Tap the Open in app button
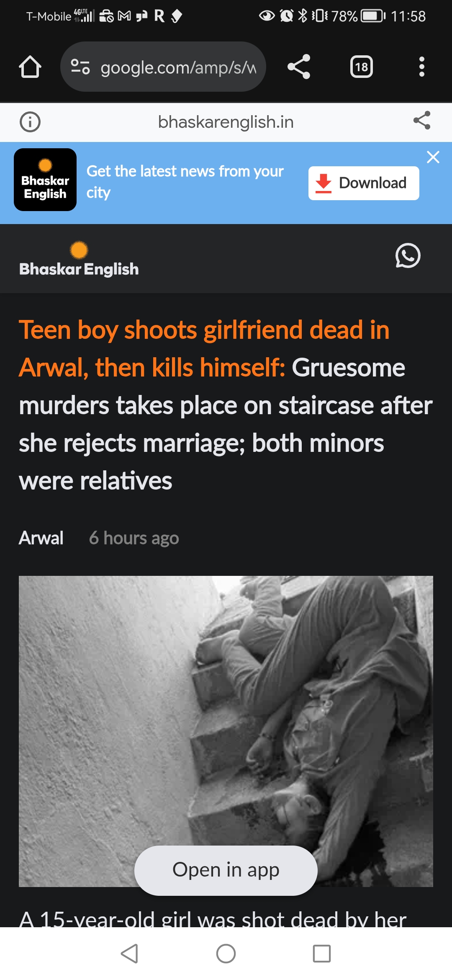 pyautogui.click(x=226, y=870)
